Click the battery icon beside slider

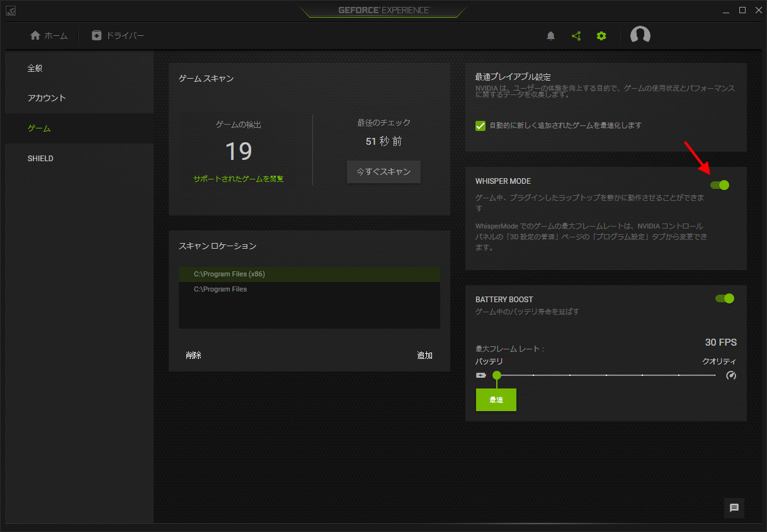click(481, 375)
